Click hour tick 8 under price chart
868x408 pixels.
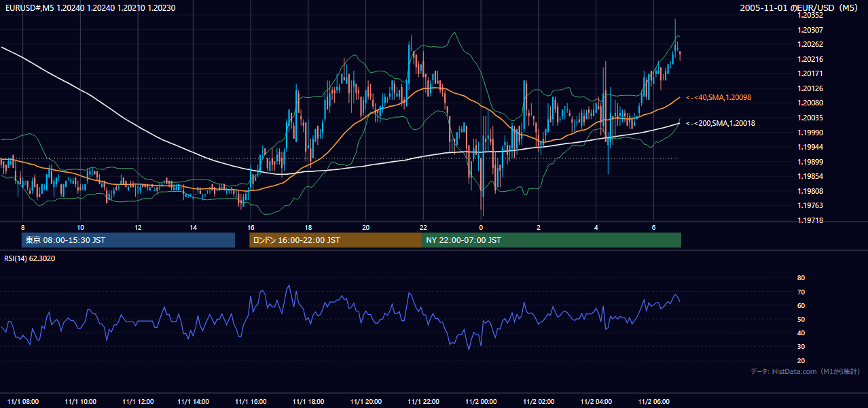click(23, 227)
